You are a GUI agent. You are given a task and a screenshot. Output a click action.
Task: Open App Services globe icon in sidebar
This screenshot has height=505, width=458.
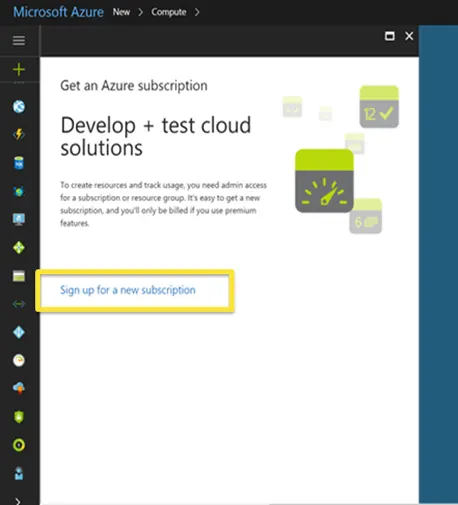pos(19,107)
